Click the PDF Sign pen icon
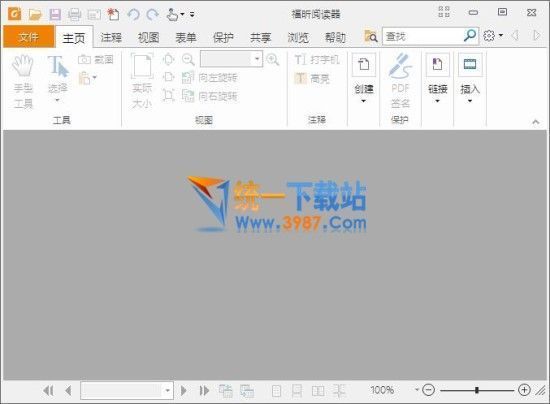Viewport: 550px width, 404px height. (400, 66)
